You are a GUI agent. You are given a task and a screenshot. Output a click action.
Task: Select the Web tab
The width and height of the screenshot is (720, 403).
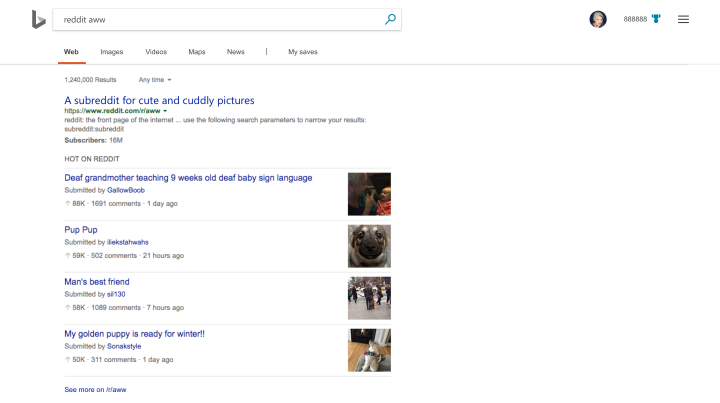(x=71, y=52)
